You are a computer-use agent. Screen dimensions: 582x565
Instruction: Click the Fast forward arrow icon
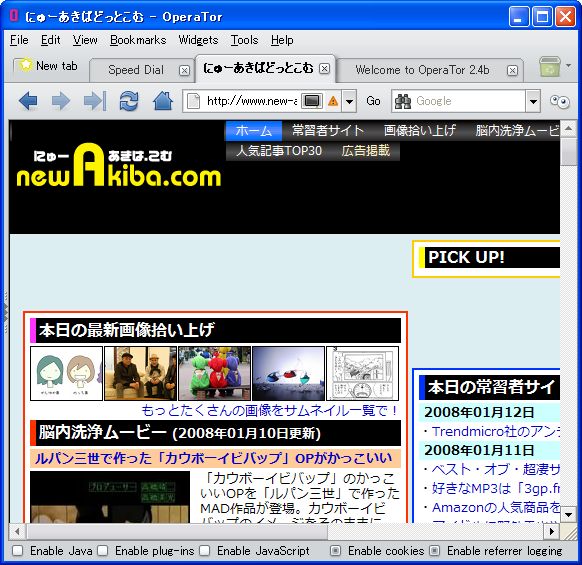pyautogui.click(x=95, y=101)
